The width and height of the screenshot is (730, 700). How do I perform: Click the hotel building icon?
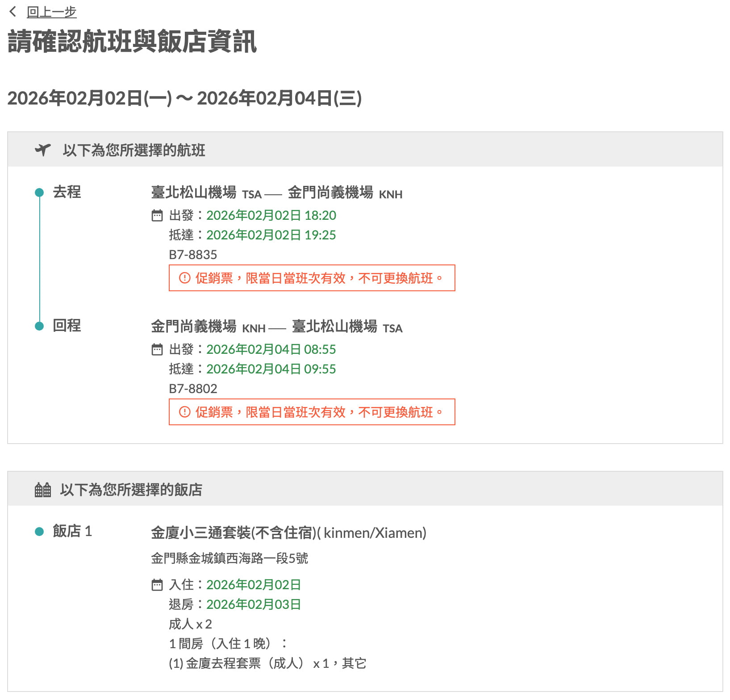click(43, 490)
